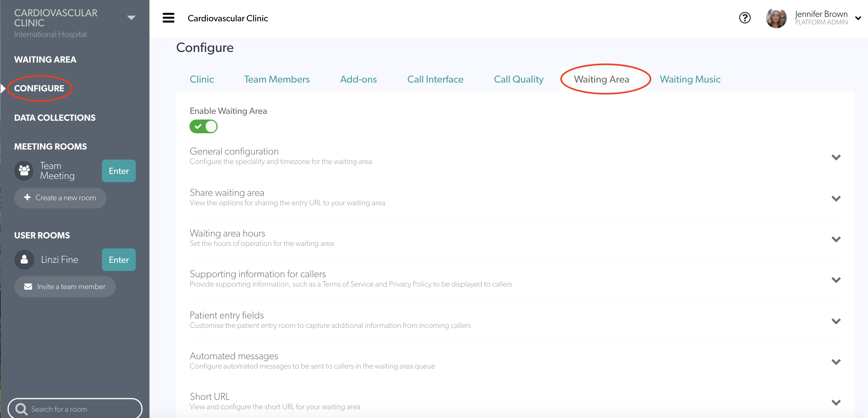Open Configure in the sidebar
The height and width of the screenshot is (418, 868).
[x=39, y=88]
